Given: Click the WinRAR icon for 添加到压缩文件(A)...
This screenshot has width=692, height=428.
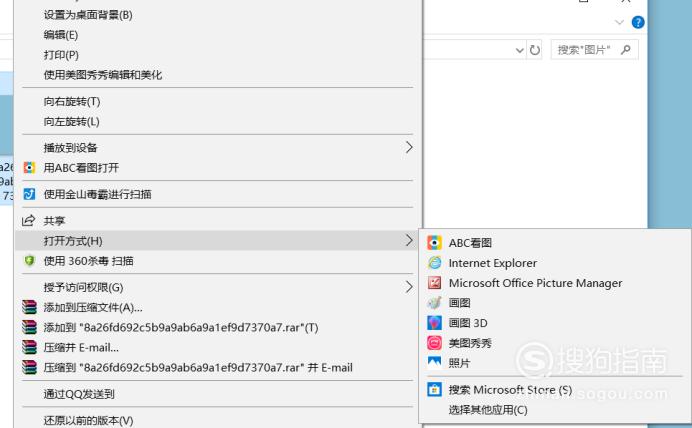Looking at the screenshot, I should coord(29,307).
